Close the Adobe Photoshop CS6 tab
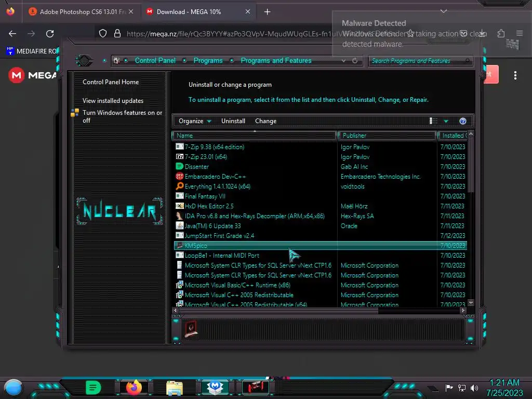Viewport: 532px width, 399px height. pyautogui.click(x=131, y=11)
